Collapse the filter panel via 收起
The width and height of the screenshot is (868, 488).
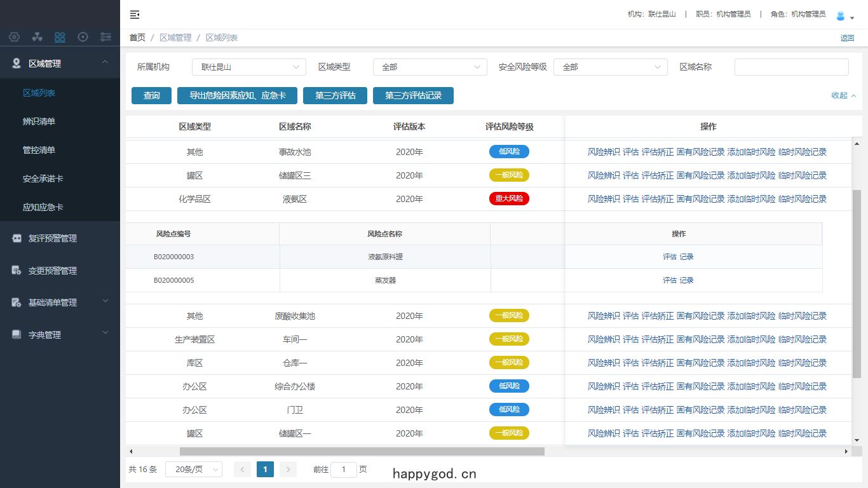(x=843, y=95)
